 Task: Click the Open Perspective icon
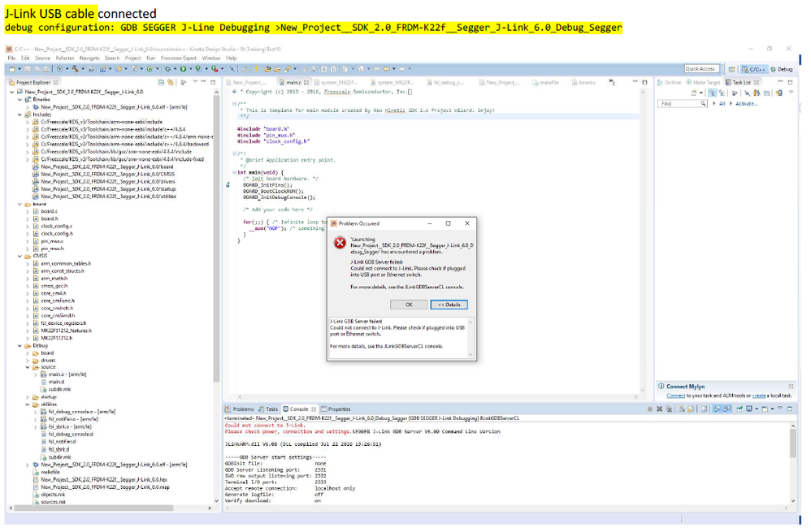point(732,69)
